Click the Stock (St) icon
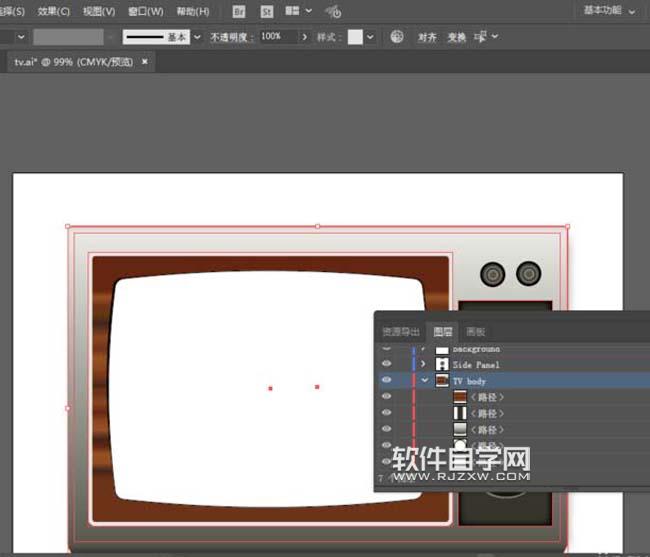The width and height of the screenshot is (650, 557). (x=266, y=11)
